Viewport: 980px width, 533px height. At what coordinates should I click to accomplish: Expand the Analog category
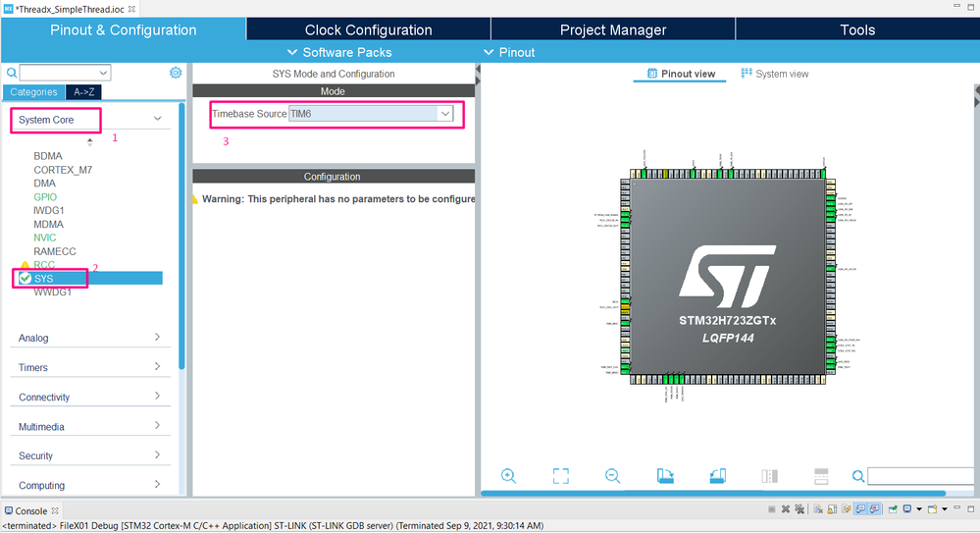[158, 338]
